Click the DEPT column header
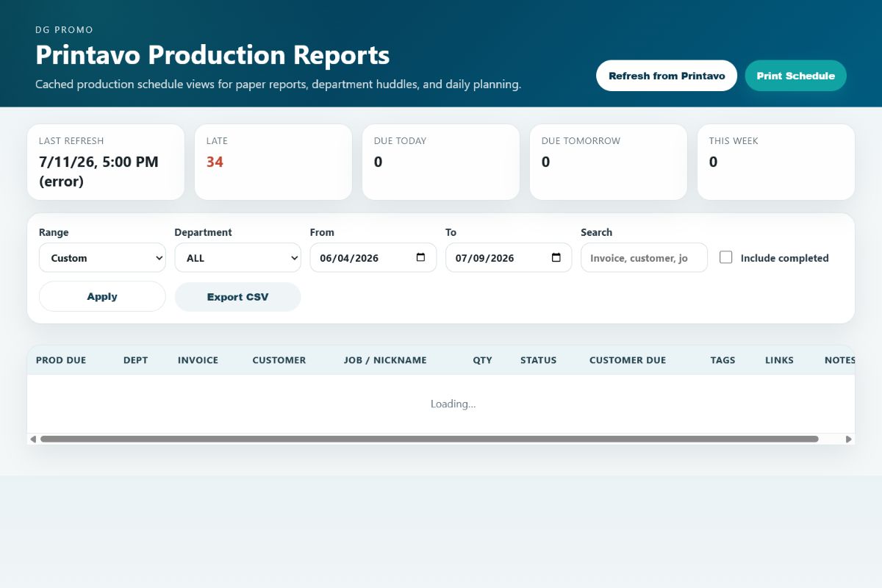This screenshot has width=882, height=588. (x=135, y=360)
